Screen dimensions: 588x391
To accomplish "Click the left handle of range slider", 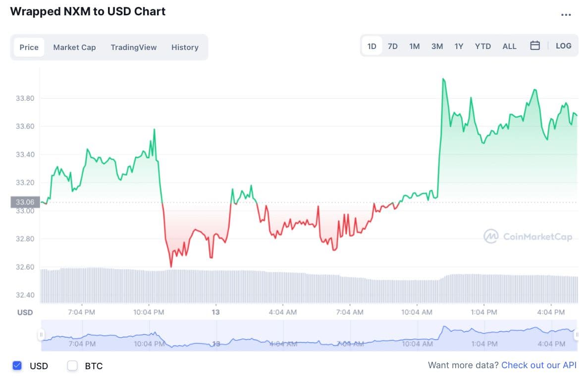I will 42,335.
